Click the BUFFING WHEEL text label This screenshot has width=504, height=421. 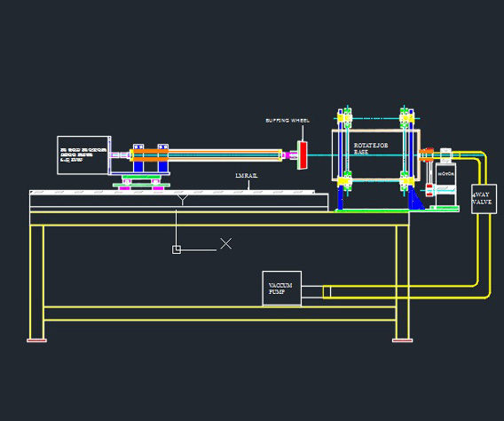pyautogui.click(x=287, y=120)
